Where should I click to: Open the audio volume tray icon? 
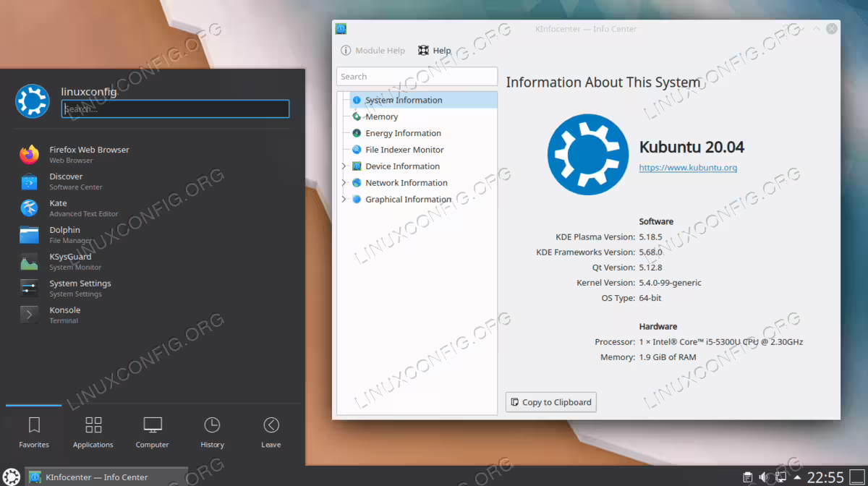tap(764, 477)
